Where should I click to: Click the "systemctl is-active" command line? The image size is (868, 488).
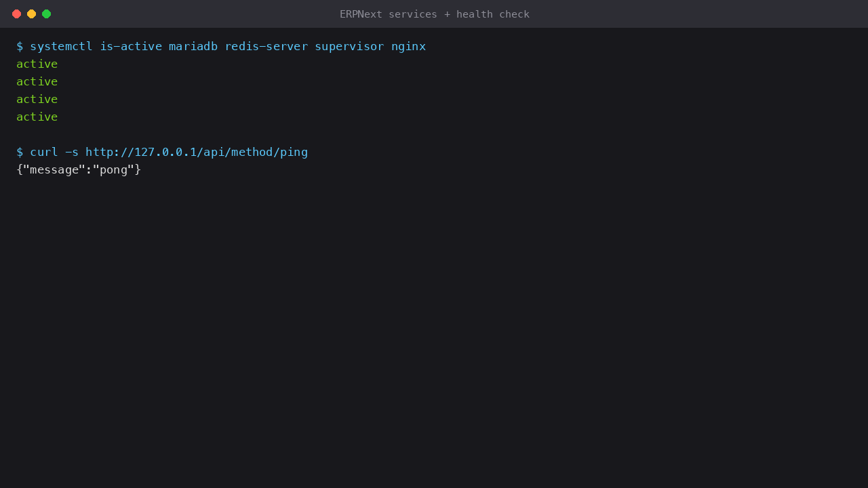221,46
